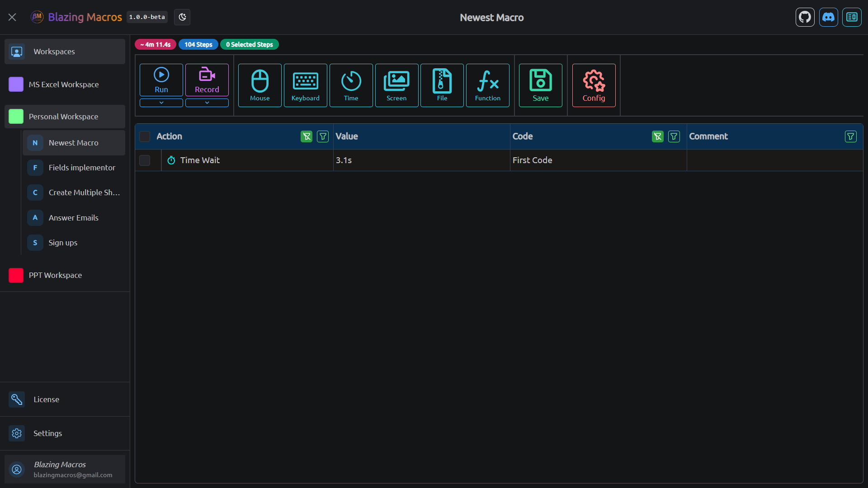Open the Newest Macro item
This screenshot has height=488, width=868.
coord(74,143)
